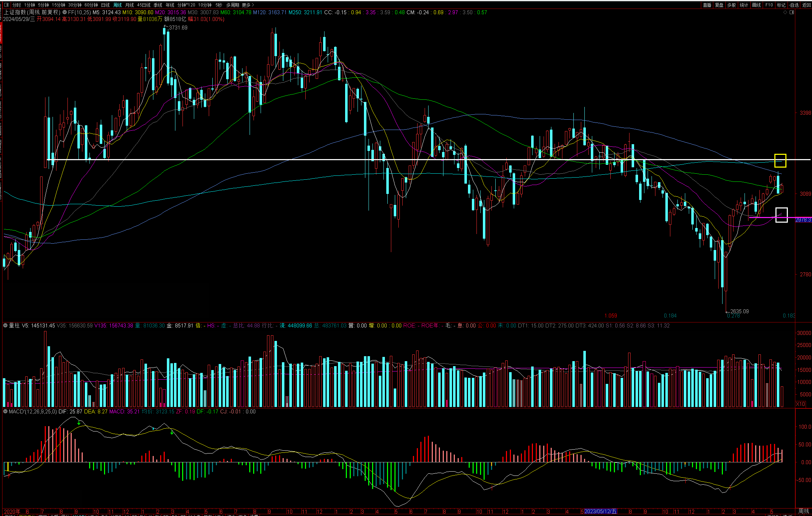
Task: Click the 标记 mark tool
Action: pos(781,5)
